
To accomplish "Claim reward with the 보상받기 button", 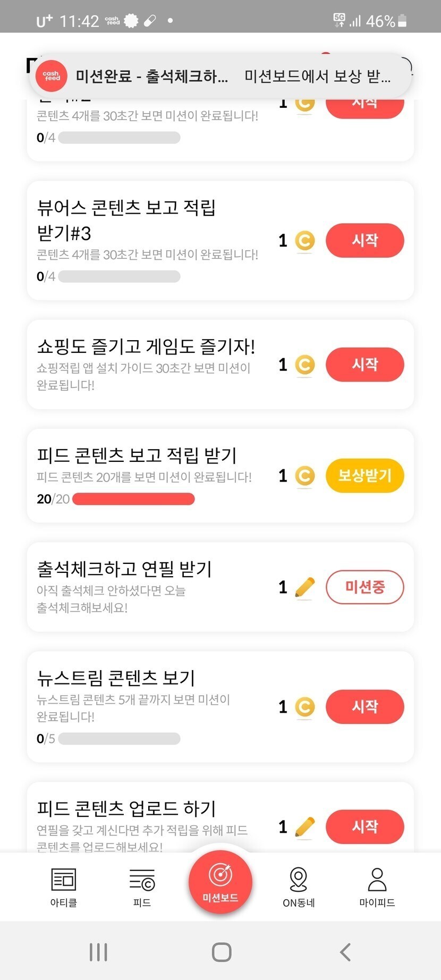I will coord(364,475).
